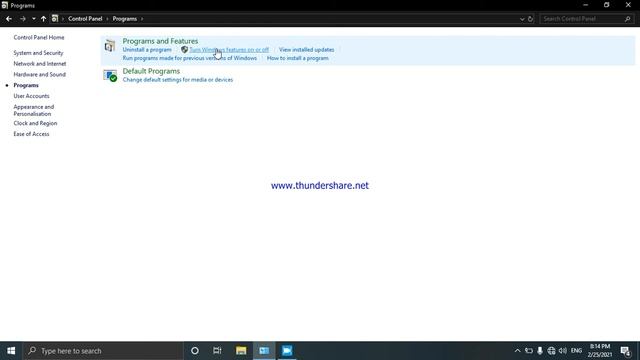The width and height of the screenshot is (640, 360).
Task: Open the video recorder taskbar app
Action: tap(287, 351)
